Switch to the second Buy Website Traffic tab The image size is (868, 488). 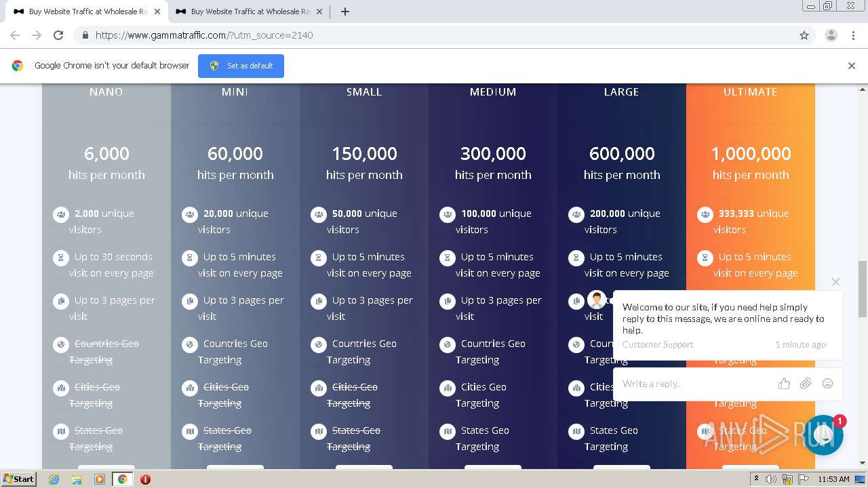point(250,12)
